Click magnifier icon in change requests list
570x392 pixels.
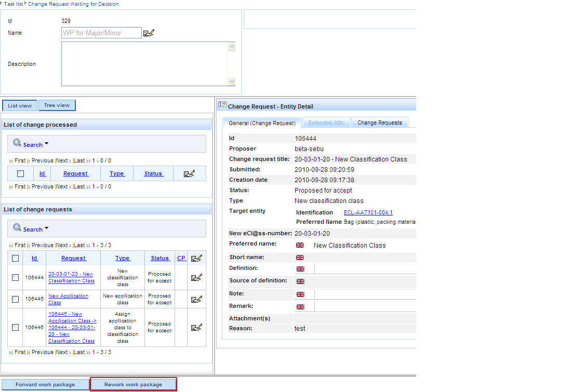point(17,228)
